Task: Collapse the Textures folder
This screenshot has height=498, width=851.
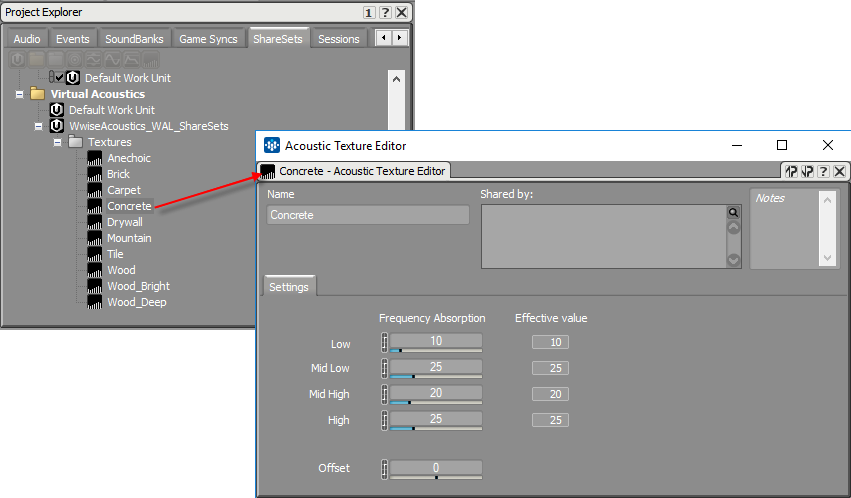Action: [x=57, y=142]
